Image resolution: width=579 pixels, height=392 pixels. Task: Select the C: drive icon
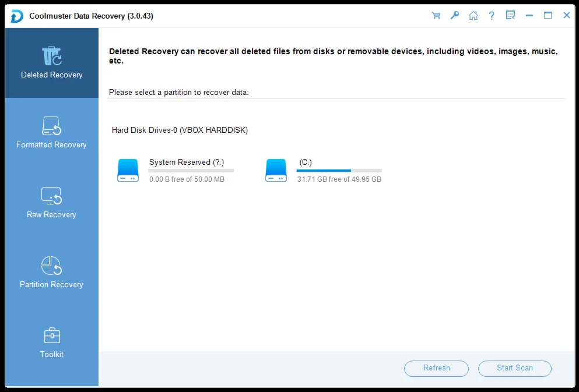click(x=276, y=170)
